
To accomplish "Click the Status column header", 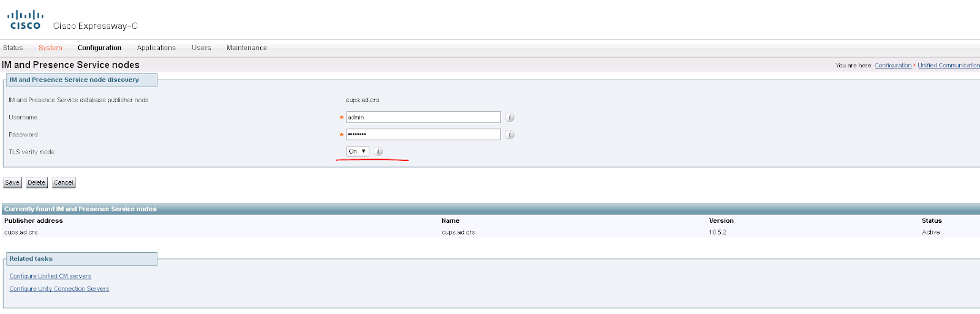I will click(x=932, y=221).
